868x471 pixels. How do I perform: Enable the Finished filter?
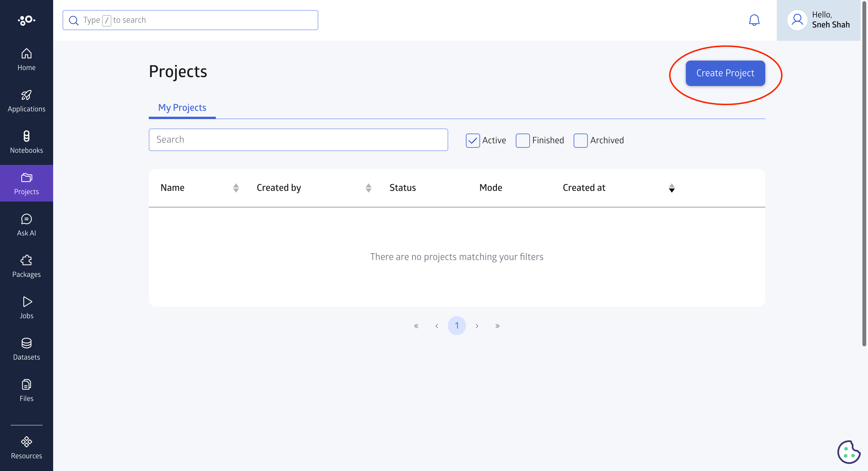[523, 140]
